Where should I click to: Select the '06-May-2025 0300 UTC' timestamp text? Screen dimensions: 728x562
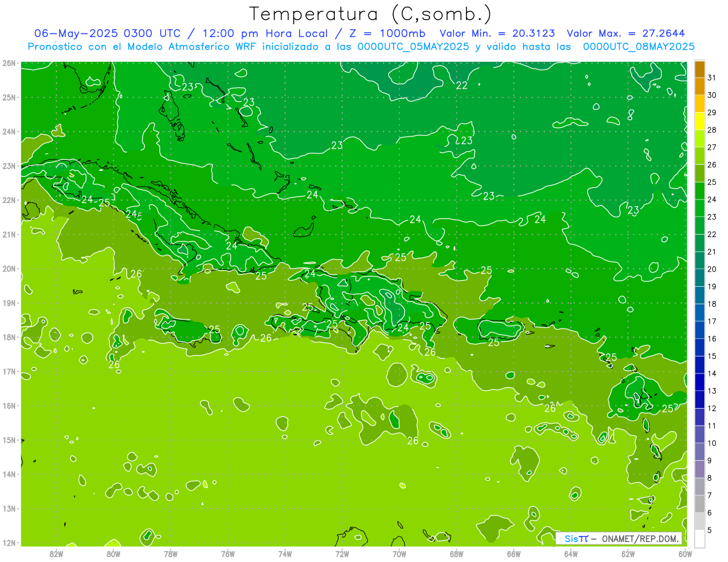point(107,33)
